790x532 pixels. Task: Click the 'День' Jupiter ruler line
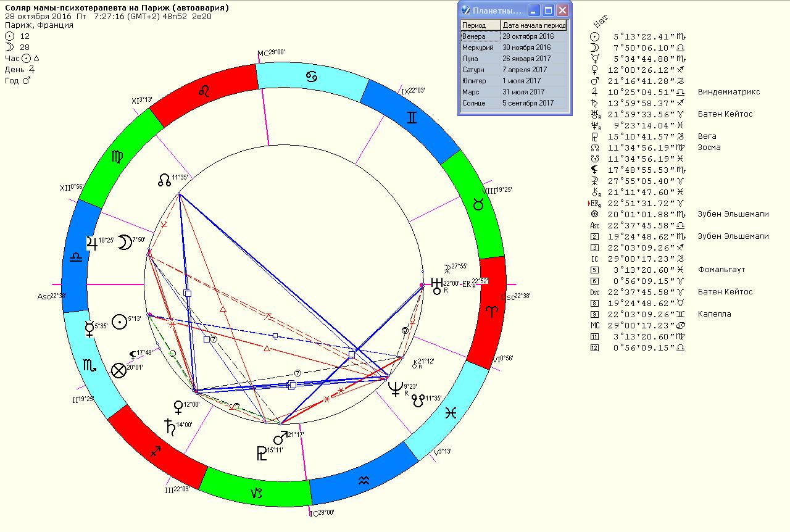point(19,70)
